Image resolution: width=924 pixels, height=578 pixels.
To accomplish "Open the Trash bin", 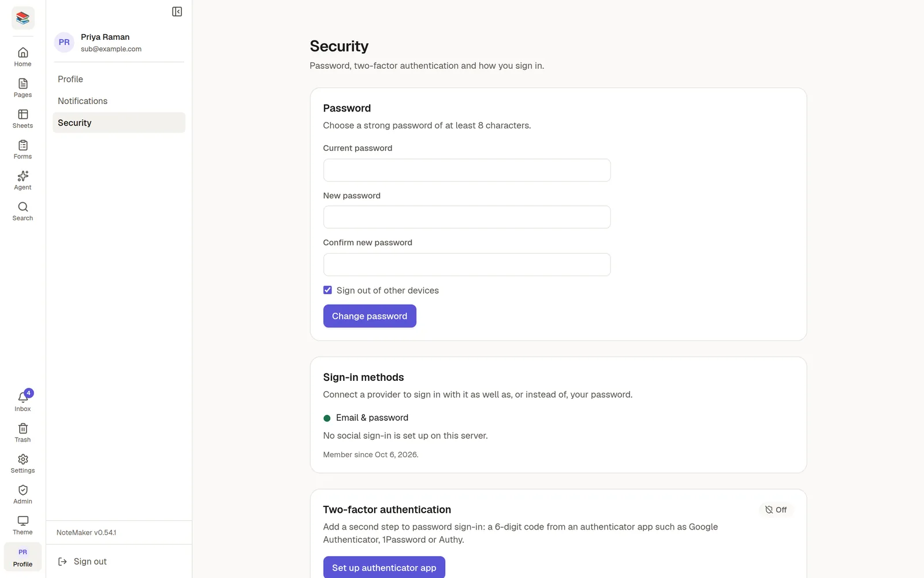I will (x=23, y=433).
